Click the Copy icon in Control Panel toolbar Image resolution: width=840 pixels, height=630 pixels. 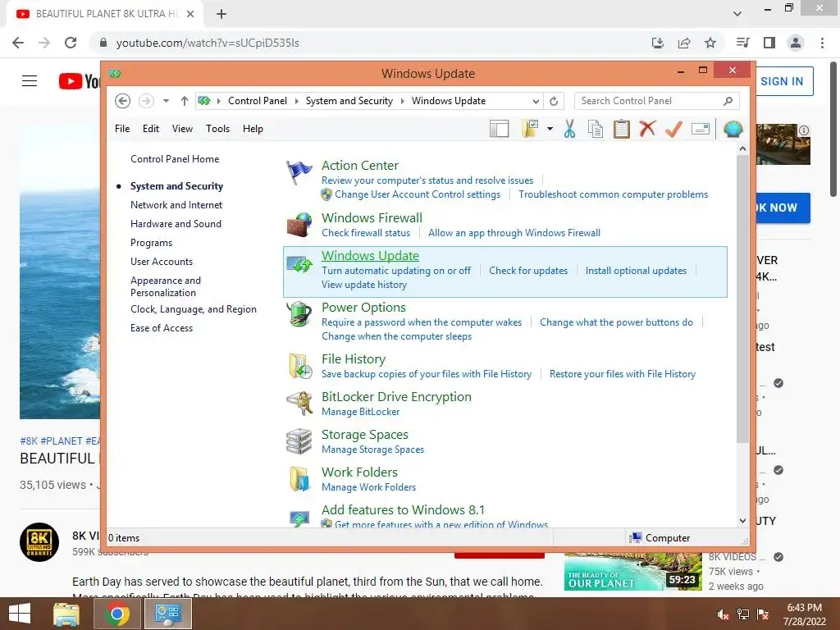point(596,129)
